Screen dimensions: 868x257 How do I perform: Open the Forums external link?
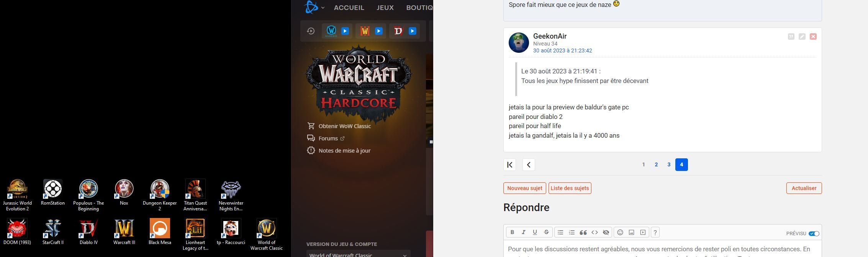(x=326, y=138)
